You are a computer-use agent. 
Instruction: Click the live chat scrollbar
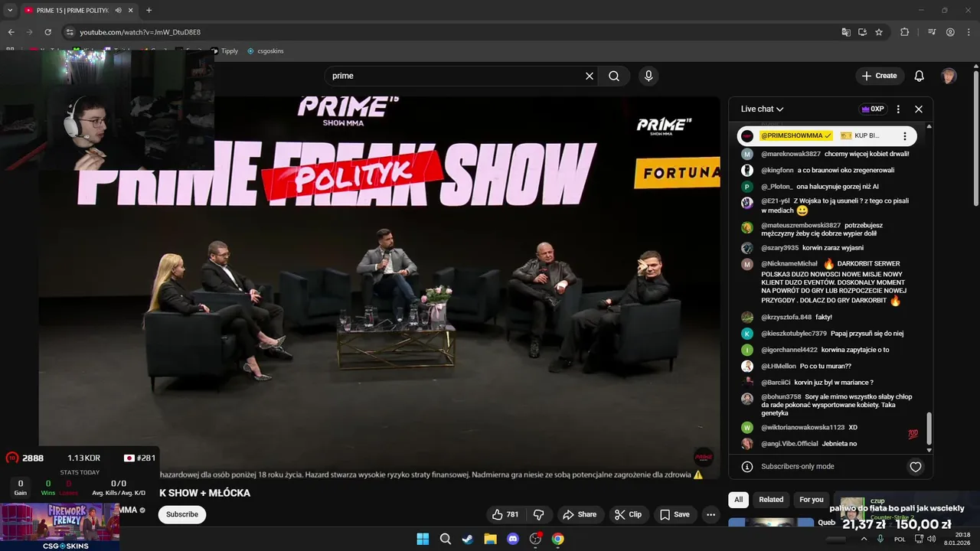coord(929,429)
